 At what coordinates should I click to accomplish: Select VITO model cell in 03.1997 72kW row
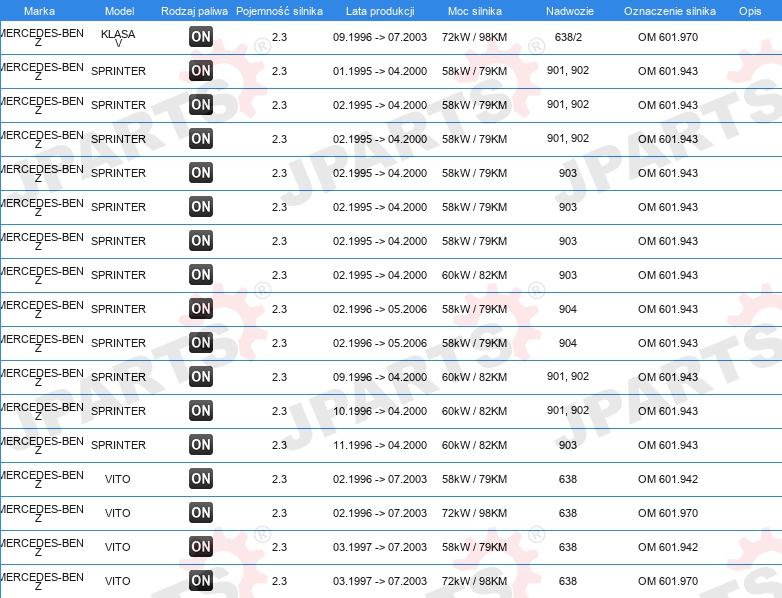coord(118,581)
